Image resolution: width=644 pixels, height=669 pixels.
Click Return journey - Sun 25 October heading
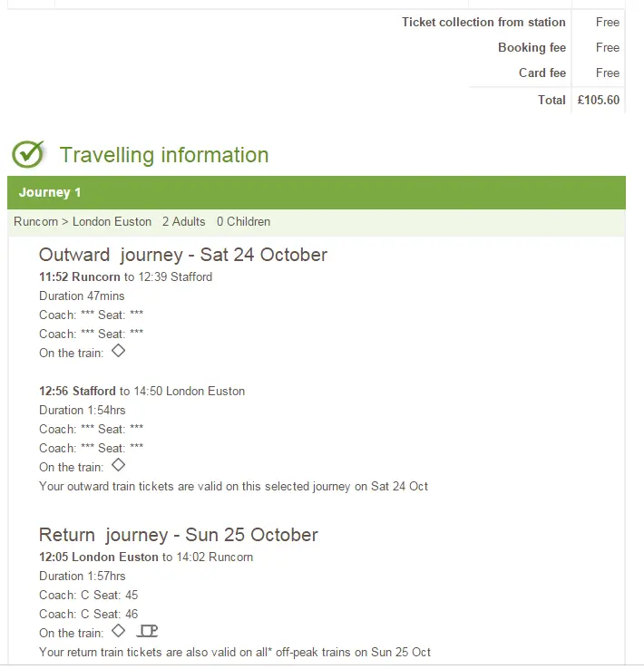179,535
